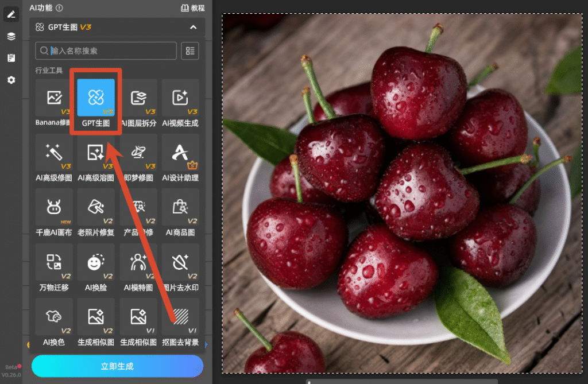Open the layers stack icon in sidebar

coord(11,36)
